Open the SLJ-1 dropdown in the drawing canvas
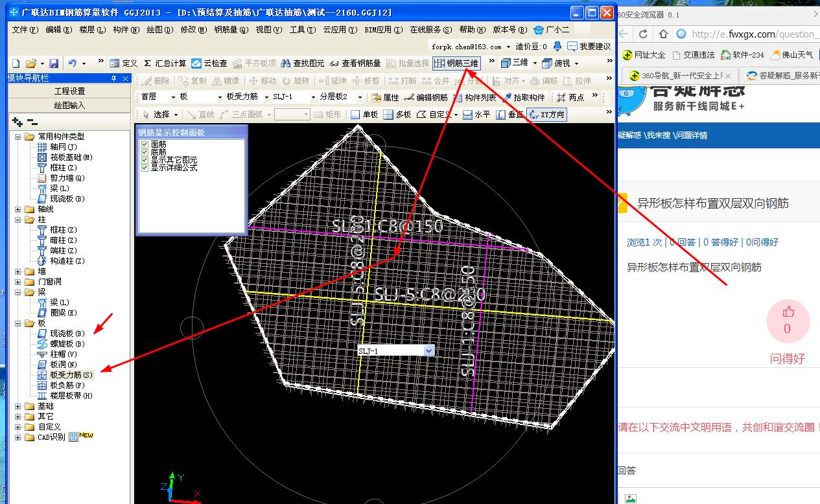 pos(428,350)
